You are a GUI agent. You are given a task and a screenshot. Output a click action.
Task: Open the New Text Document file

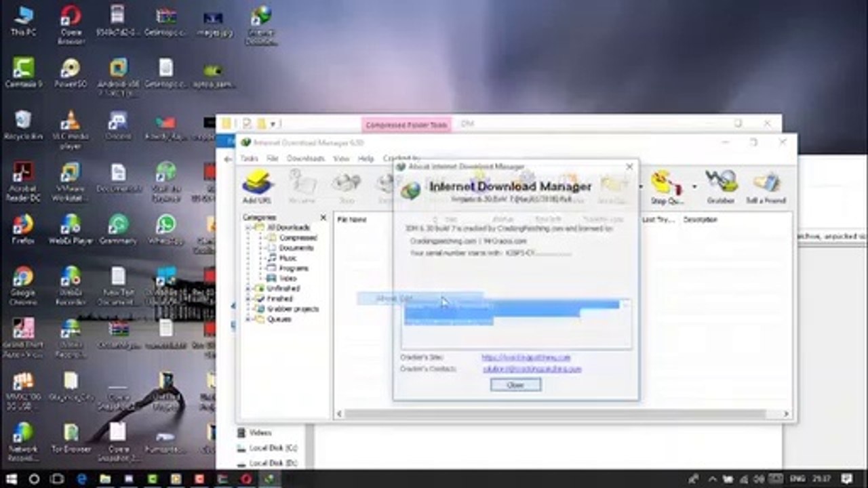(118, 285)
